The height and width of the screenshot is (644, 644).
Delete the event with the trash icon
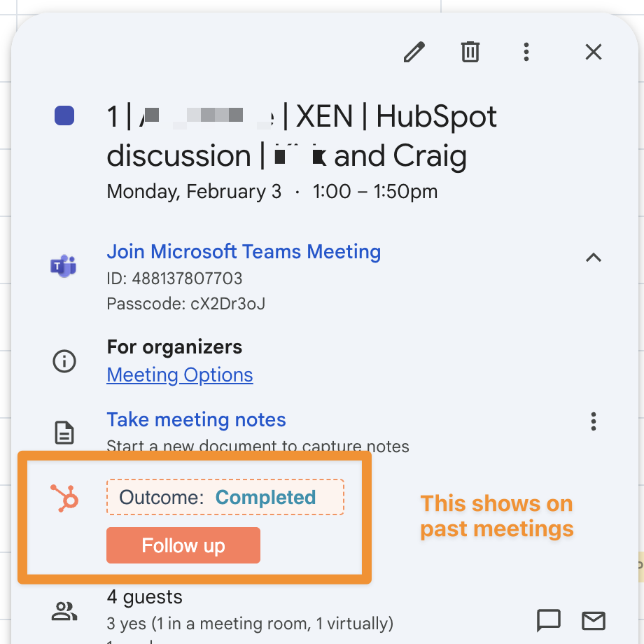pos(470,52)
